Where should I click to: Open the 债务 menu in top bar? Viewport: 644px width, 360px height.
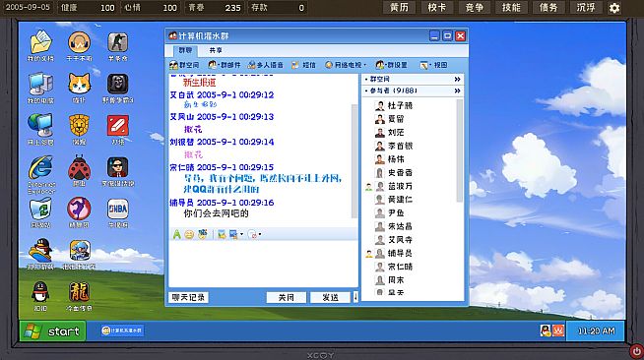[548, 8]
